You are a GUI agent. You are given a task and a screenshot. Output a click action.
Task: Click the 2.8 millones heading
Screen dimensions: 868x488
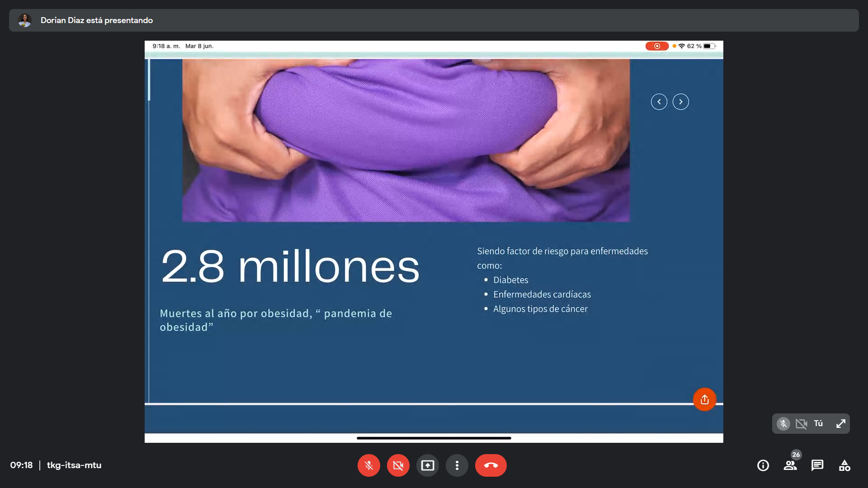click(x=290, y=267)
